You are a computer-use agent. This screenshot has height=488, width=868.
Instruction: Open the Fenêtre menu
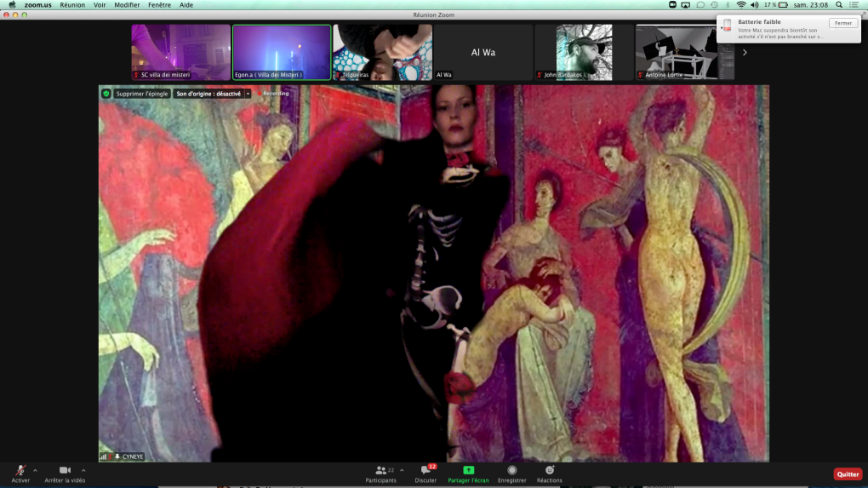coord(159,5)
